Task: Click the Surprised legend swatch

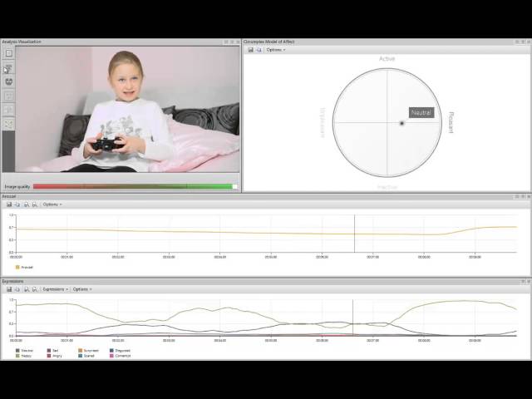Action: (81, 351)
